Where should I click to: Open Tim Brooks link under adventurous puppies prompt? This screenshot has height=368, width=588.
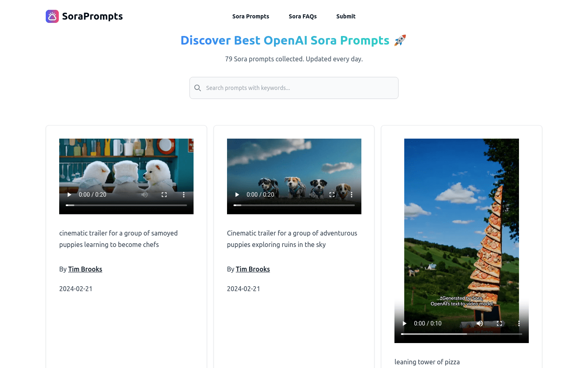coord(253,269)
